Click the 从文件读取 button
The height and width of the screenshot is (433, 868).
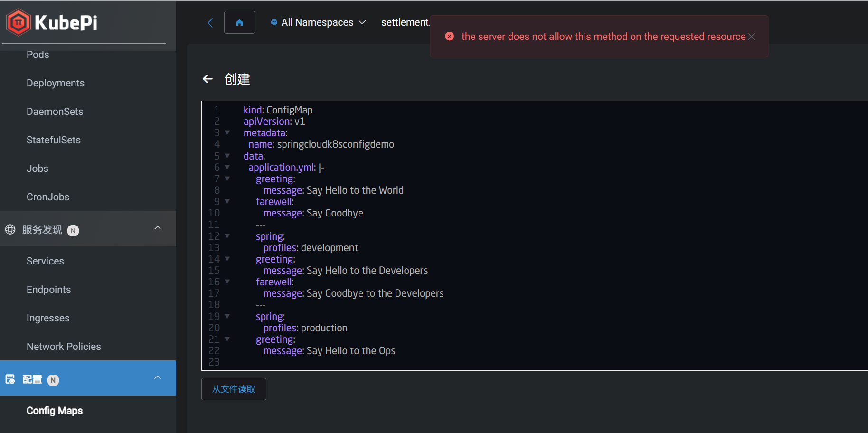[x=233, y=389]
